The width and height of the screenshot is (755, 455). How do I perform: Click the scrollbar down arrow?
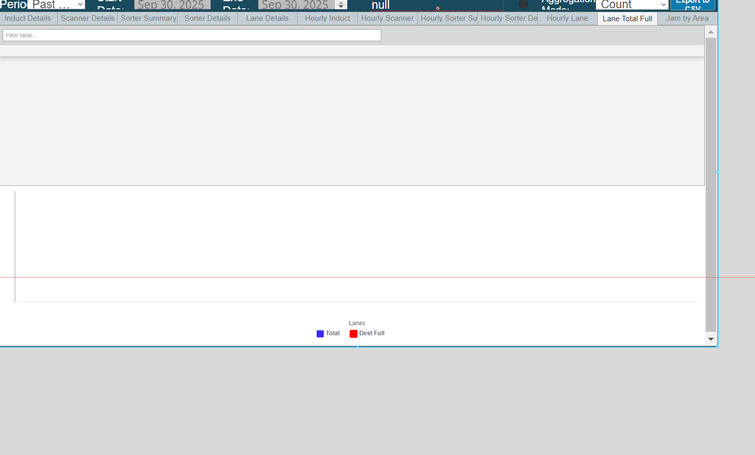click(711, 339)
